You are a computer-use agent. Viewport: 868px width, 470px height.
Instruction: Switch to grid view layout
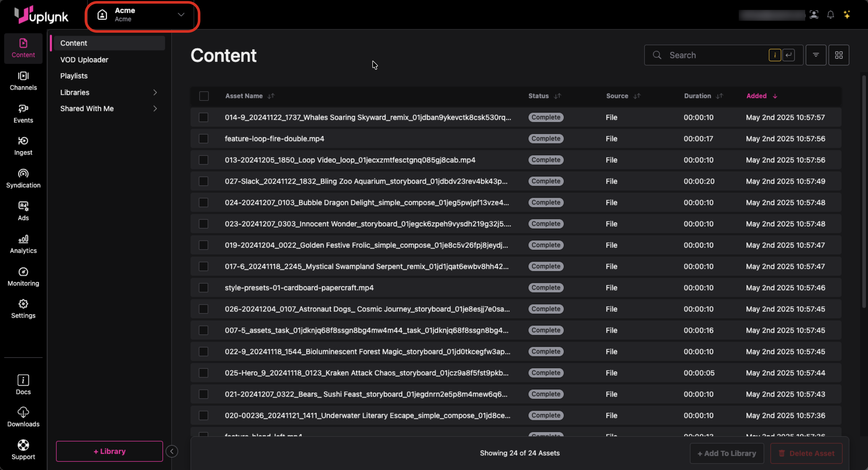[839, 55]
